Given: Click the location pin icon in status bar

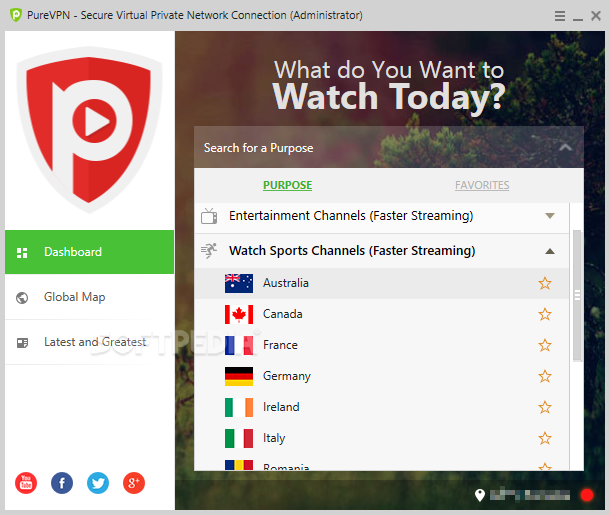Looking at the screenshot, I should point(480,495).
